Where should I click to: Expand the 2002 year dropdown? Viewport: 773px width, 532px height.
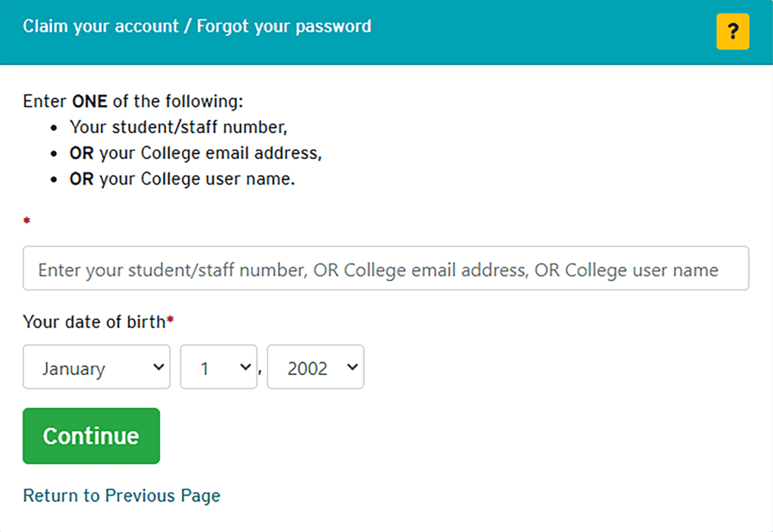click(315, 367)
